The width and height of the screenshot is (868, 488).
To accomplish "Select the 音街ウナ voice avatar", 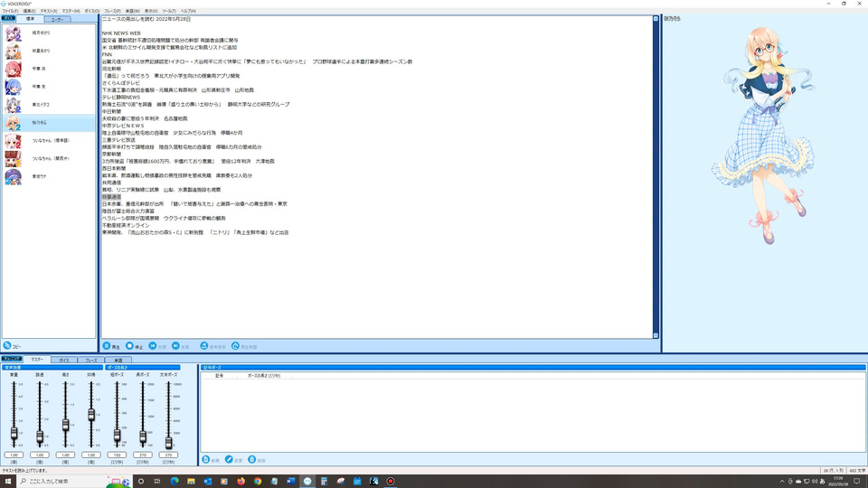I will tap(14, 176).
